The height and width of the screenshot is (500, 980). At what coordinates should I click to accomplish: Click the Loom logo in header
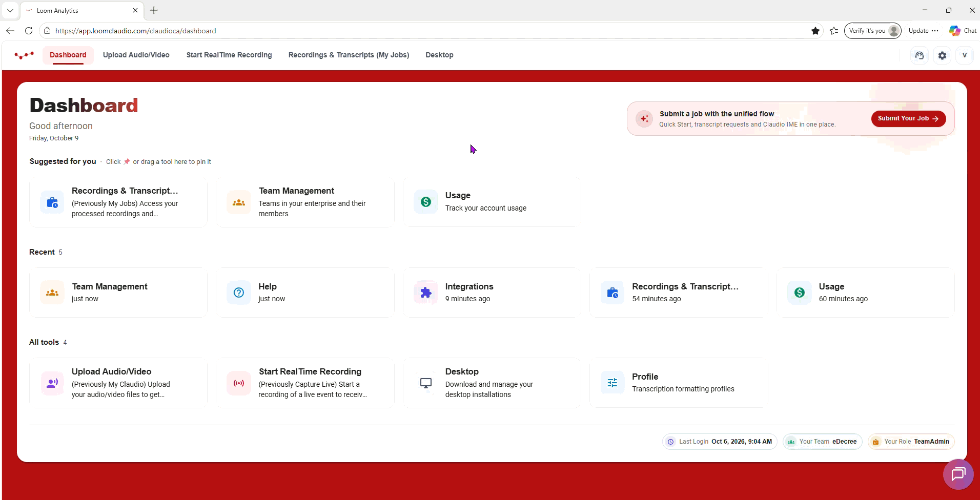click(24, 55)
